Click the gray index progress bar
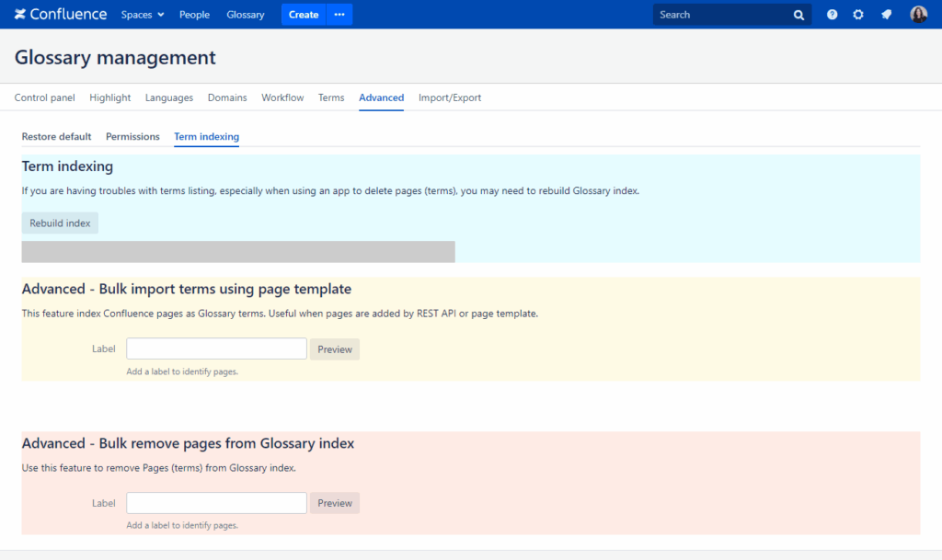The width and height of the screenshot is (942, 560). coord(238,252)
